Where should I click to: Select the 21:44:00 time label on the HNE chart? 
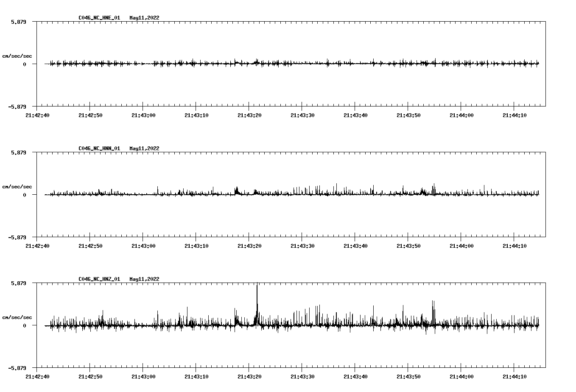(x=461, y=115)
